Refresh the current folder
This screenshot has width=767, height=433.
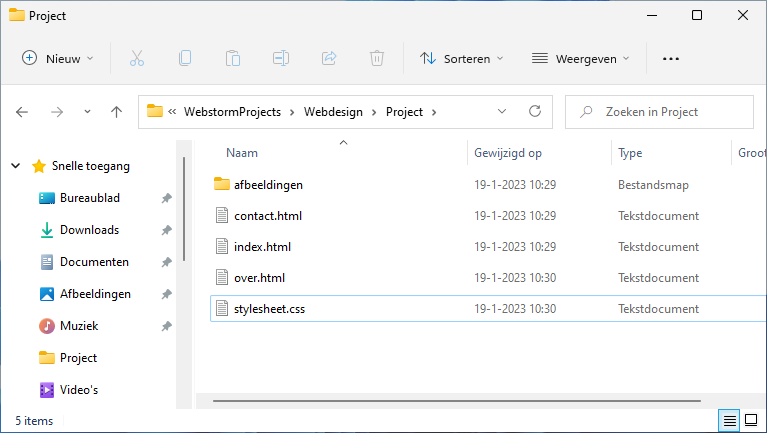[x=535, y=112]
